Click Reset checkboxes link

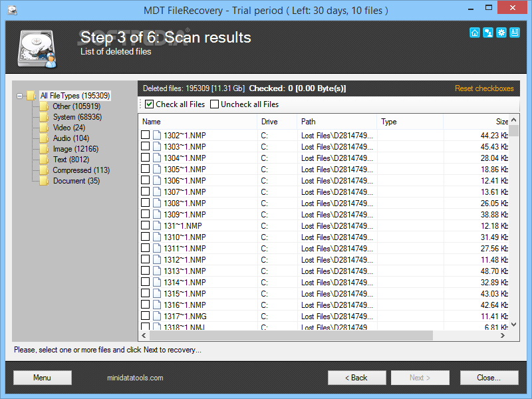coord(484,88)
